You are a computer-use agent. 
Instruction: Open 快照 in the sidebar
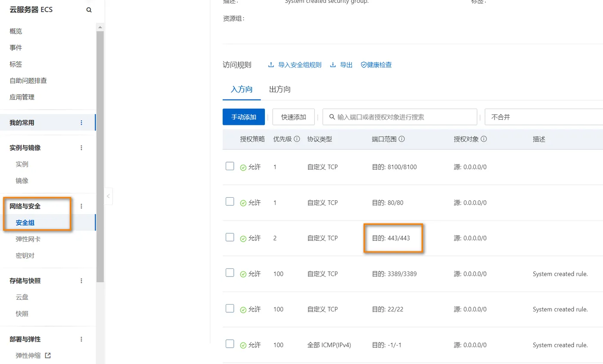[22, 314]
